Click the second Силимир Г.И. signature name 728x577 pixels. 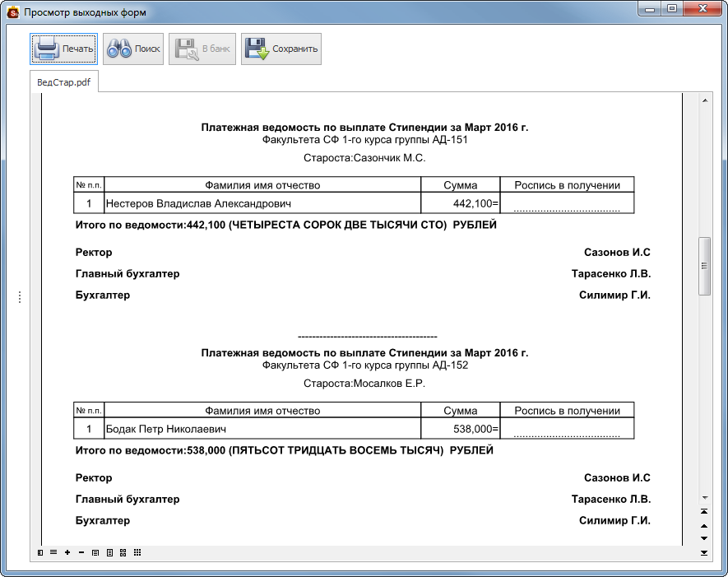614,520
